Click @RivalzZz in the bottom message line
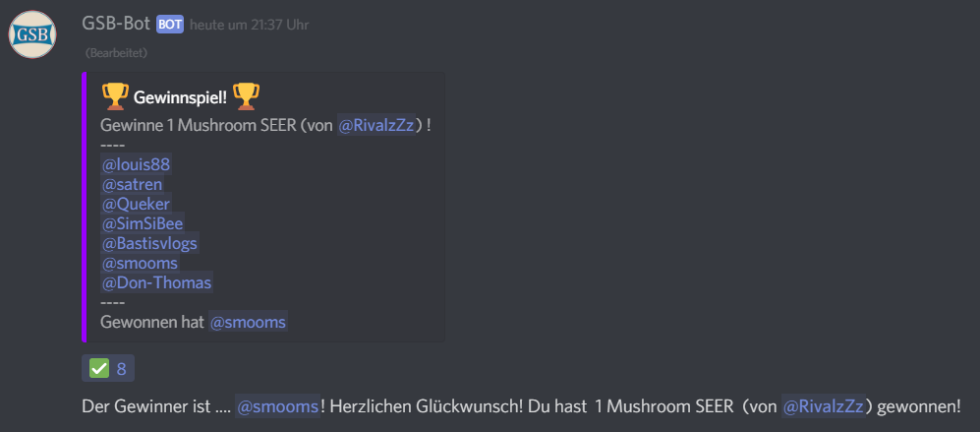Image resolution: width=980 pixels, height=432 pixels. pyautogui.click(x=823, y=406)
